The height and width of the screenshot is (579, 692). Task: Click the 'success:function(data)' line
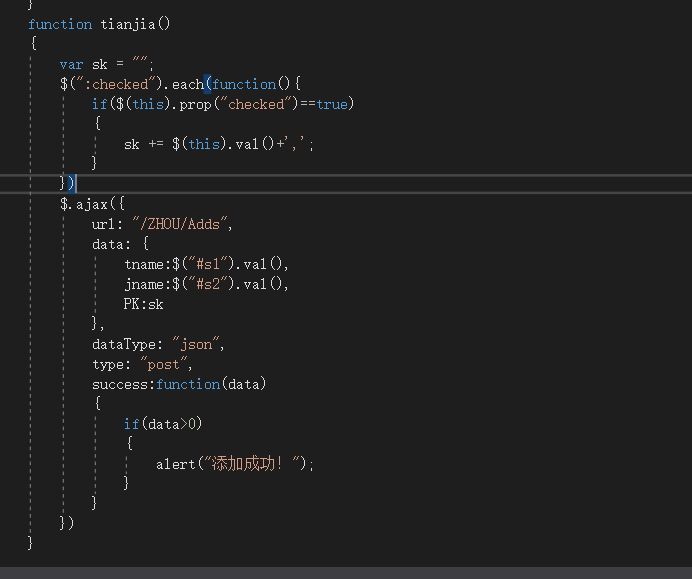179,384
